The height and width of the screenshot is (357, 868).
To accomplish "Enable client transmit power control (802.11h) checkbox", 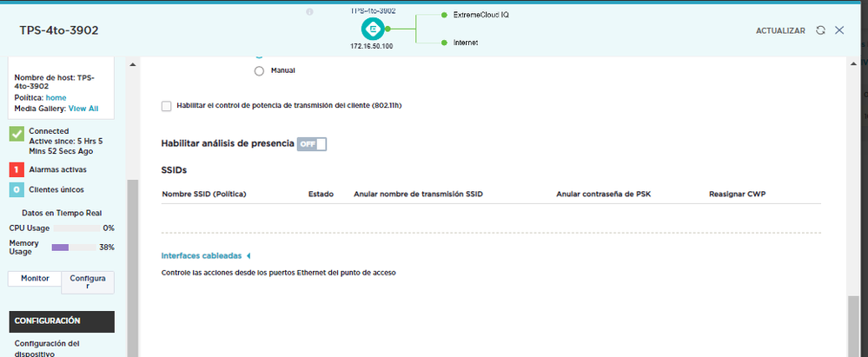I will click(x=167, y=106).
